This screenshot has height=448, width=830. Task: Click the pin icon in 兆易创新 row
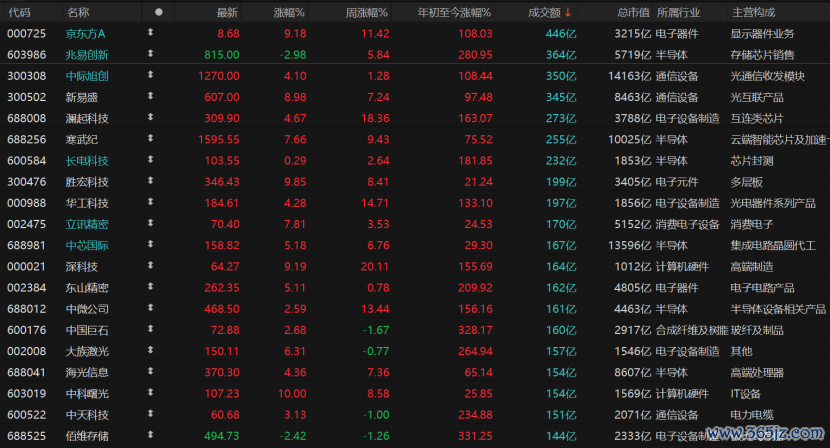coord(150,53)
